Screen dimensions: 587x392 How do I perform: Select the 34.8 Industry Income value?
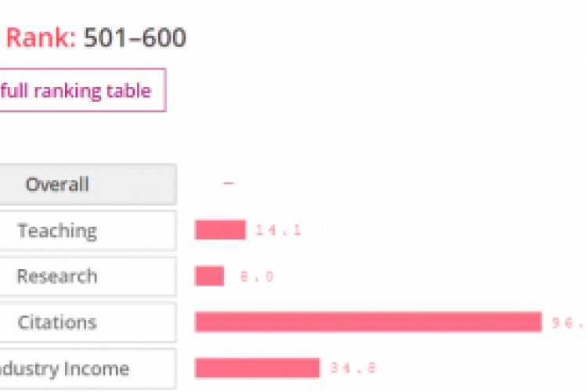(353, 369)
